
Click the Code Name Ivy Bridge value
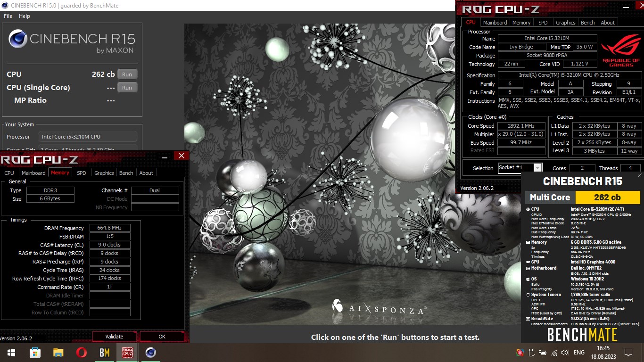(x=521, y=47)
